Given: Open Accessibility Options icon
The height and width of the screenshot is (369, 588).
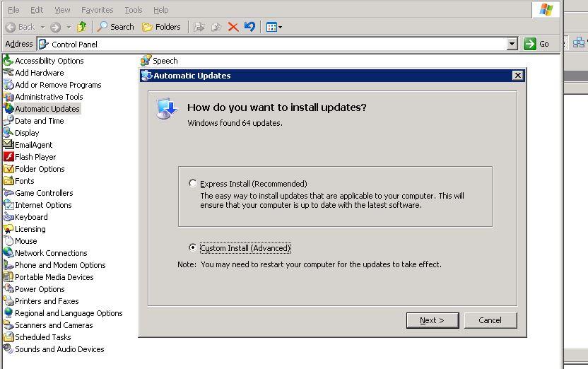Looking at the screenshot, I should (x=8, y=60).
